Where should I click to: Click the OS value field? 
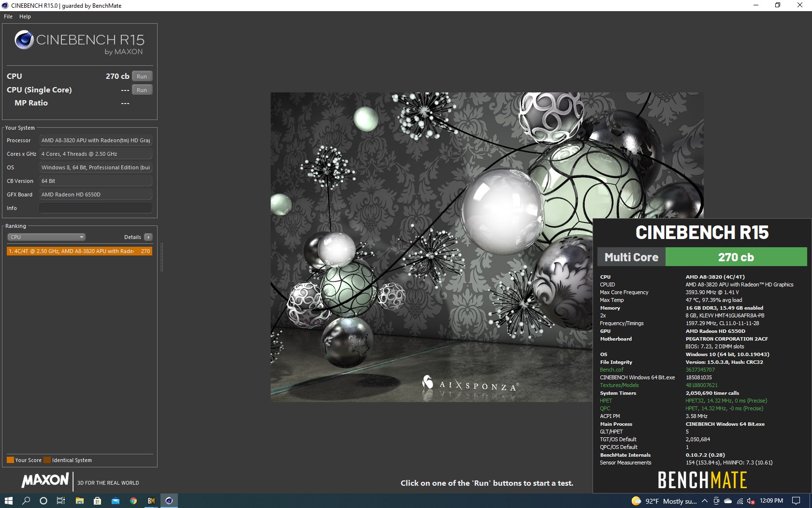tap(96, 167)
